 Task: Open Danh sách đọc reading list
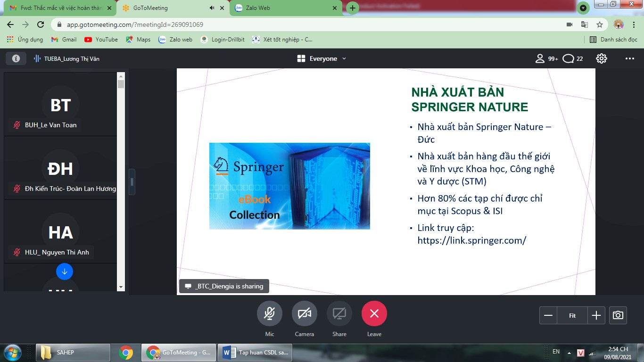pos(614,40)
